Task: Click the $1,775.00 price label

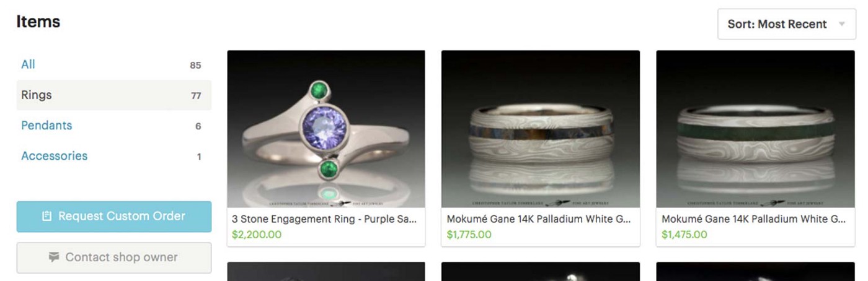Action: (469, 235)
